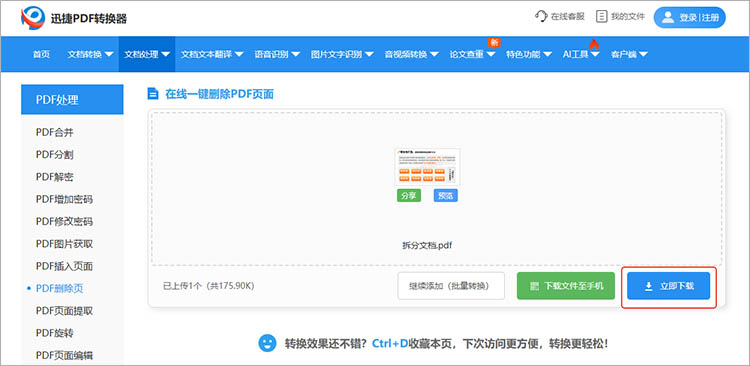Click the flame icon above AI工具
The width and height of the screenshot is (750, 366).
tap(594, 44)
